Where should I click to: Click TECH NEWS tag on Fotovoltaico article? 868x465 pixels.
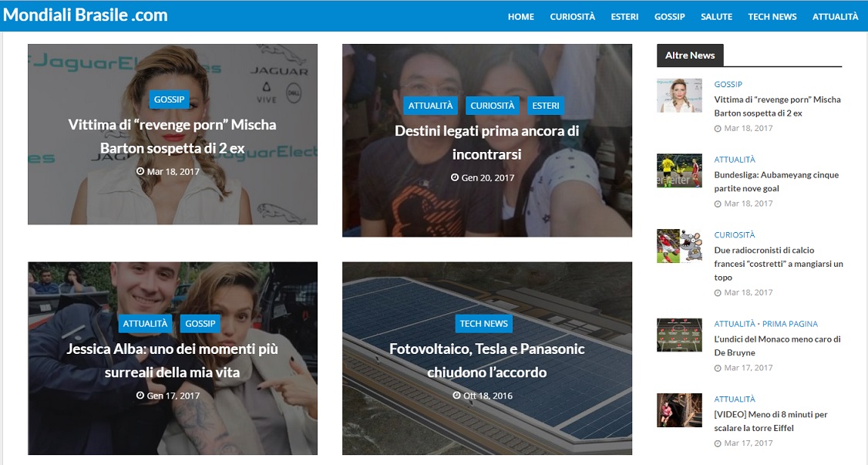pos(483,324)
